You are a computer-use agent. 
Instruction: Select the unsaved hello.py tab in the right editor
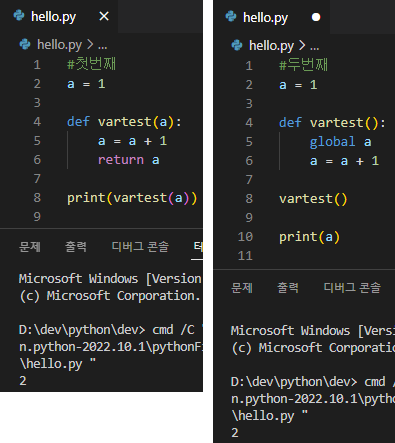coord(272,17)
